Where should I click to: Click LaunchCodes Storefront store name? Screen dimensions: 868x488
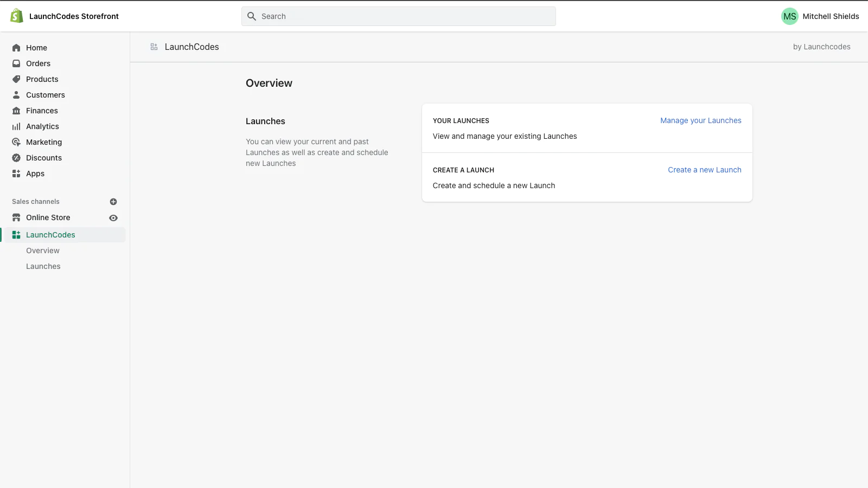click(74, 16)
